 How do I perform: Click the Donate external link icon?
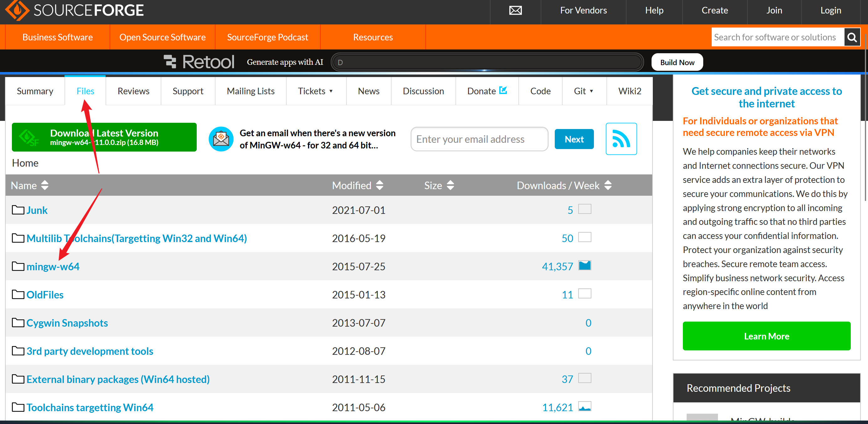pyautogui.click(x=503, y=90)
